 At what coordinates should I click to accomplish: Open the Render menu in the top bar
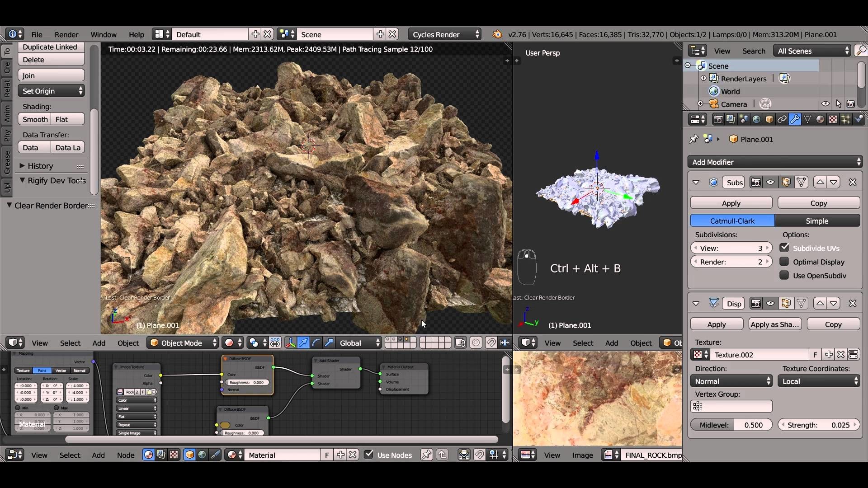pos(66,34)
